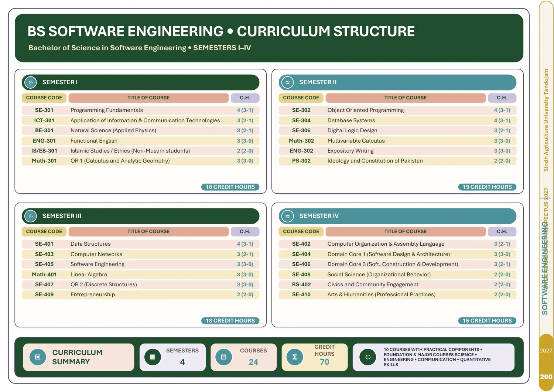Image resolution: width=554 pixels, height=392 pixels.
Task: Select the Programming Fundamentals course title
Action: click(107, 110)
